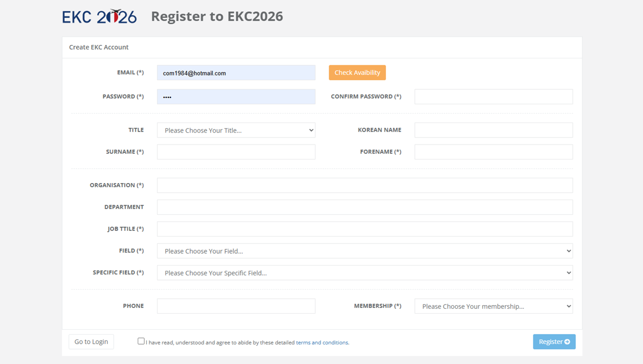Select the Confirm Password field
The width and height of the screenshot is (643, 364).
pyautogui.click(x=493, y=97)
